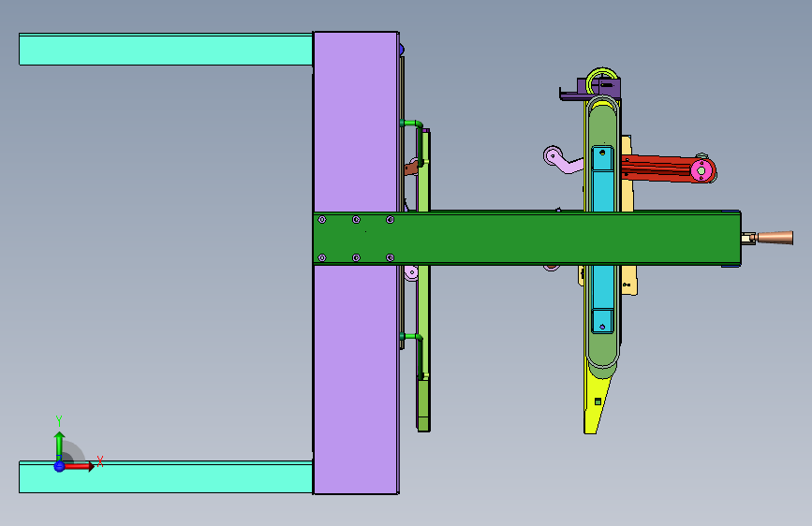Select the lavender crank lever
Screen dimensions: 812x526
(x=562, y=159)
